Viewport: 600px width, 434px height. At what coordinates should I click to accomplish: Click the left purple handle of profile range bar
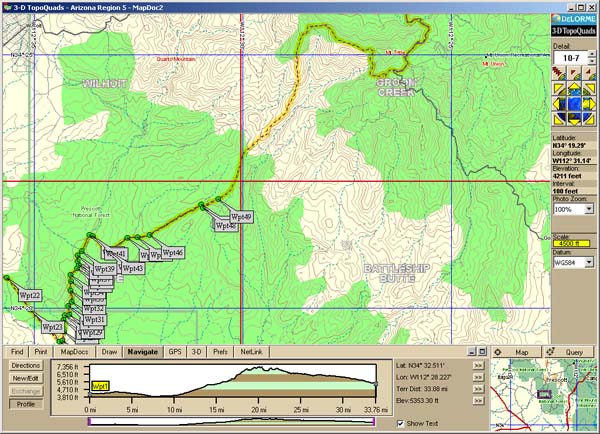[90, 421]
